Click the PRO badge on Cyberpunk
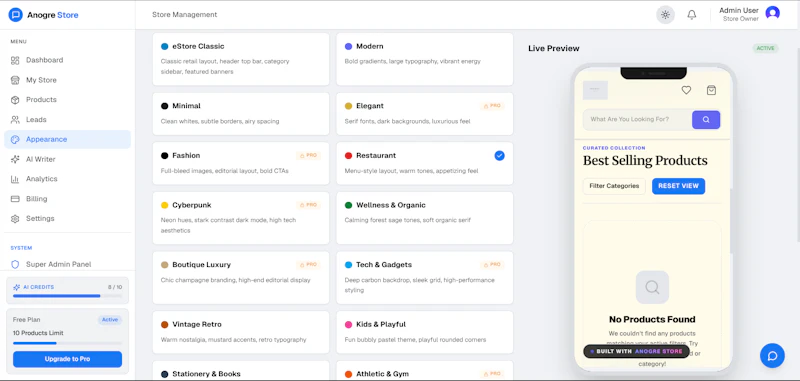This screenshot has width=800, height=381. 308,205
